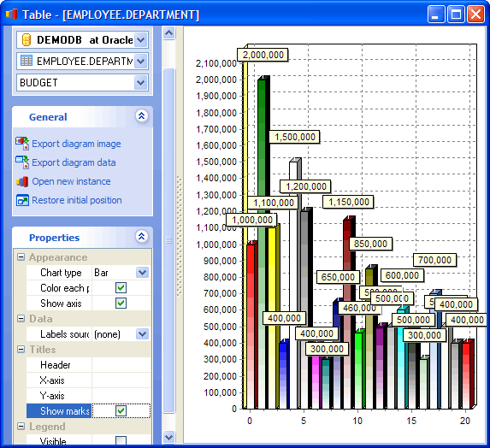Open the BUDGET field dropdown
This screenshot has height=448, width=490.
click(x=141, y=83)
